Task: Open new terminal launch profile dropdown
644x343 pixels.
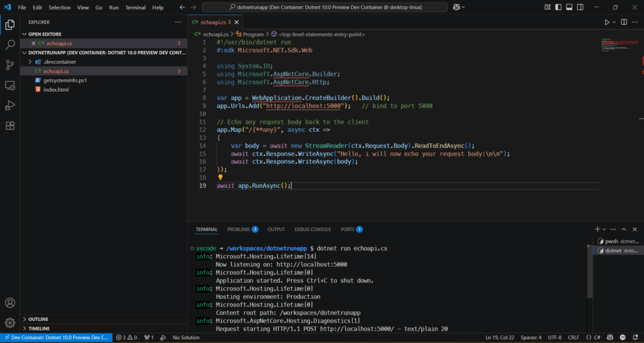Action: point(604,229)
